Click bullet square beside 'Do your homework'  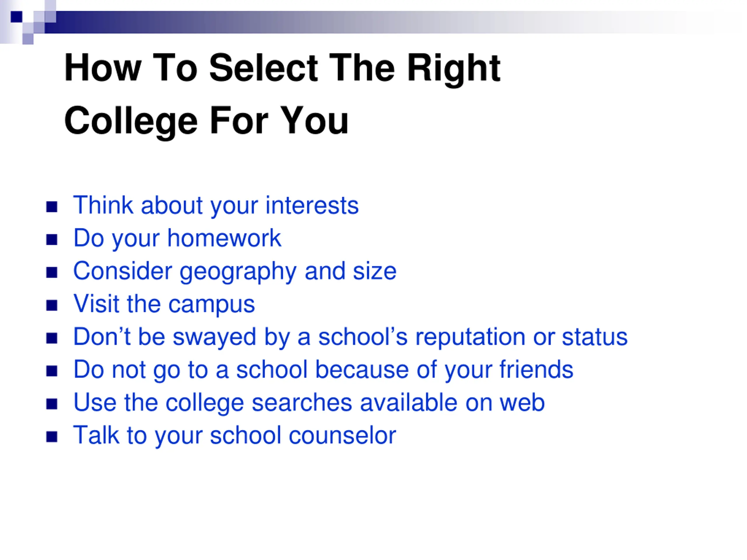[52, 240]
